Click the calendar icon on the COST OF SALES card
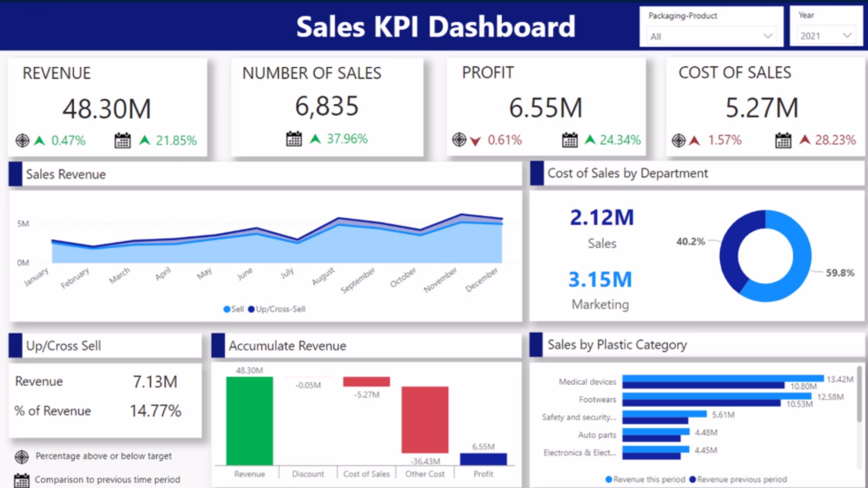Image resolution: width=868 pixels, height=488 pixels. 783,141
